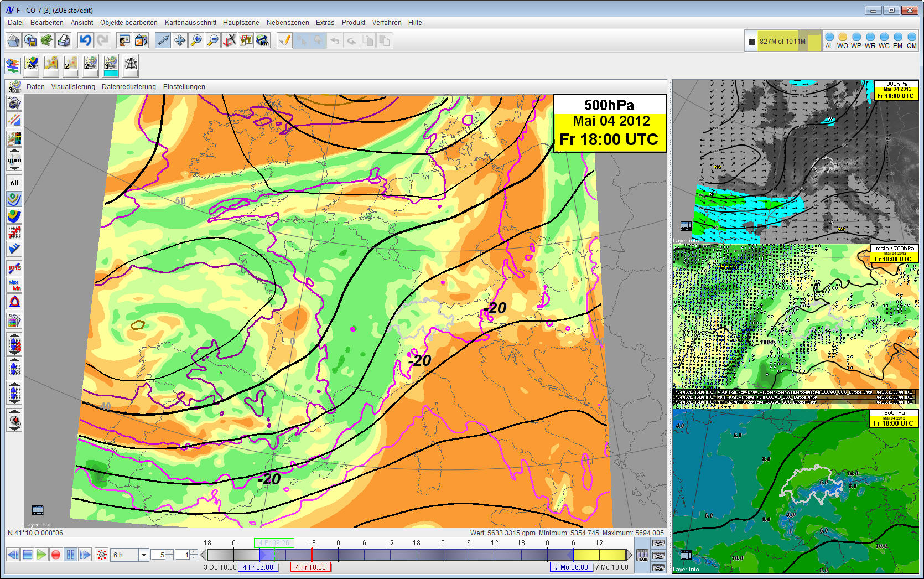
Task: Click the km distance measuring tool
Action: 262,40
